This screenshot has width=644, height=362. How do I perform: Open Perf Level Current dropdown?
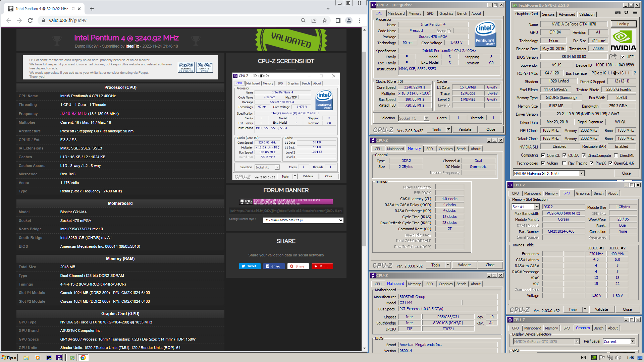pos(619,342)
